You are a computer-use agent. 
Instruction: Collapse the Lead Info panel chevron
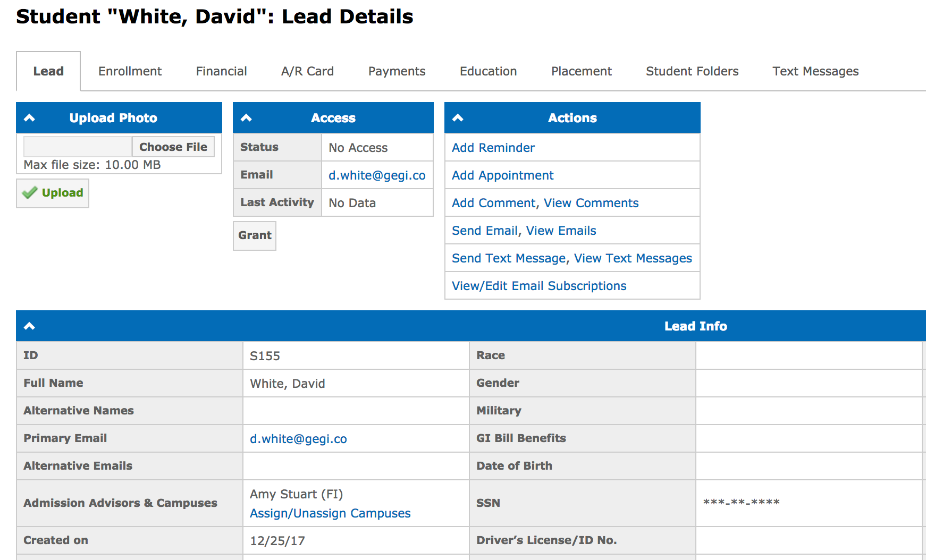30,326
